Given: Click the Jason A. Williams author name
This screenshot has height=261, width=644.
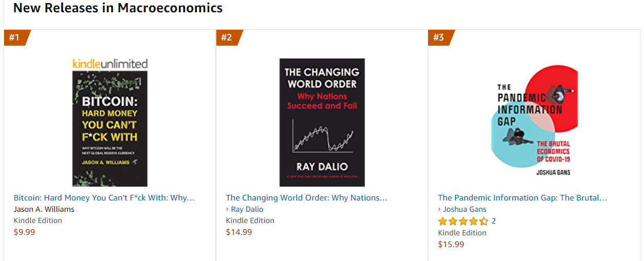Looking at the screenshot, I should [44, 209].
